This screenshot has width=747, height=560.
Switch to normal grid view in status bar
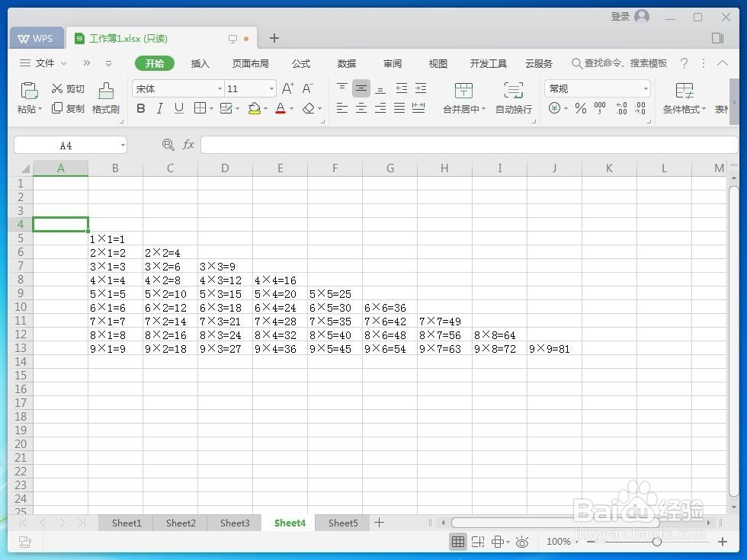tap(458, 542)
